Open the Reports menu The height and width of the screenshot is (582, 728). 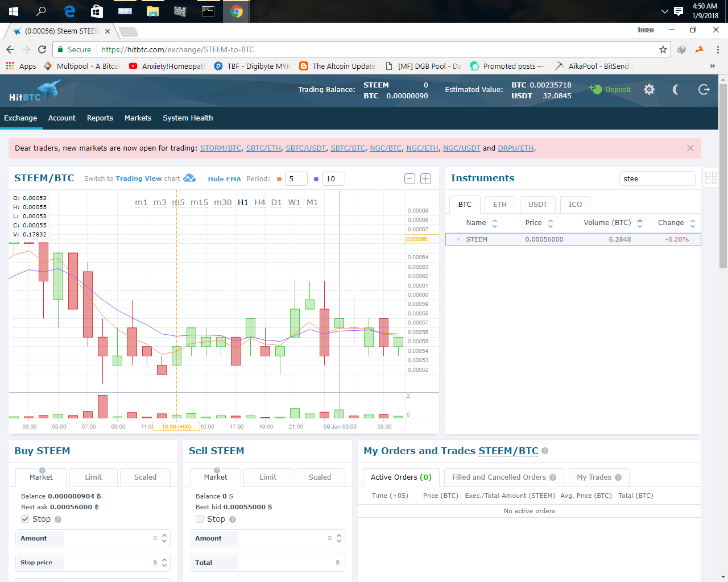coord(100,118)
